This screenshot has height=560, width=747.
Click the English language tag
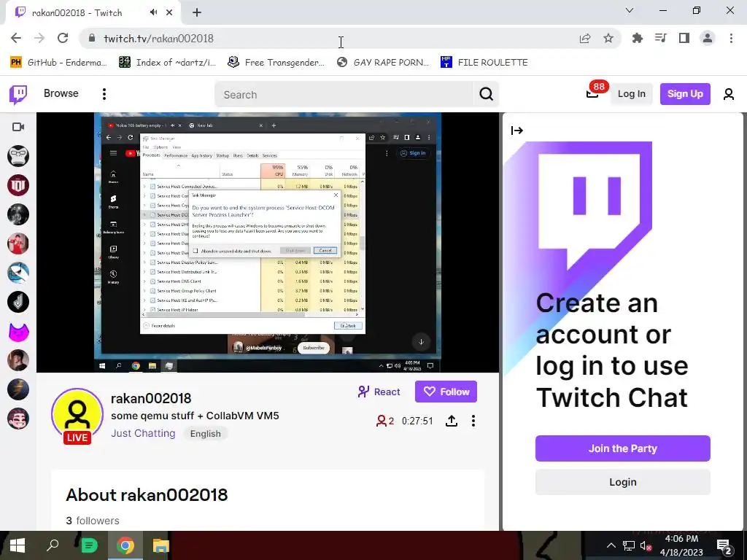(x=205, y=433)
